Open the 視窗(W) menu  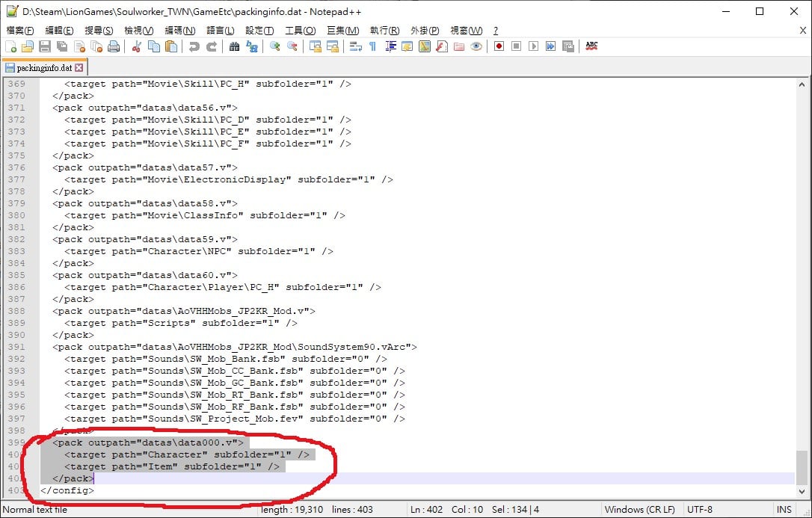tap(466, 31)
